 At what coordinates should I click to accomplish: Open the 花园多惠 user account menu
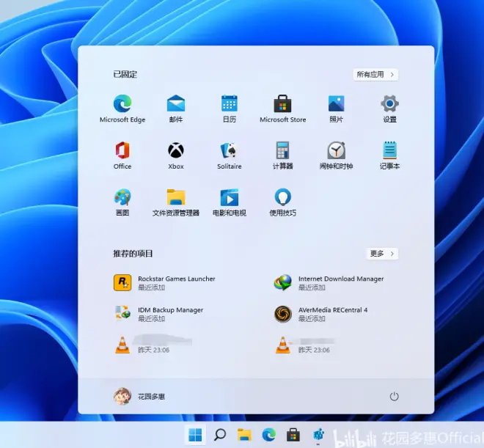139,396
